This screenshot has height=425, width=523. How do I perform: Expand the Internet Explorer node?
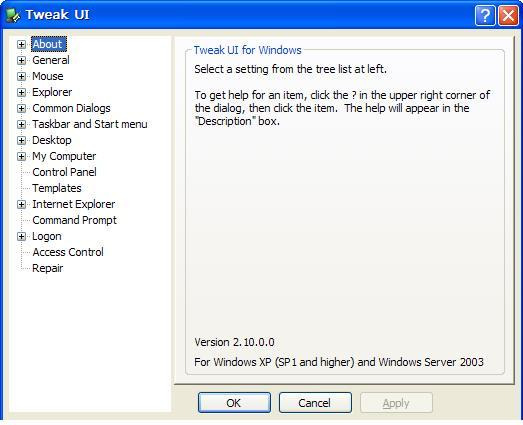21,204
